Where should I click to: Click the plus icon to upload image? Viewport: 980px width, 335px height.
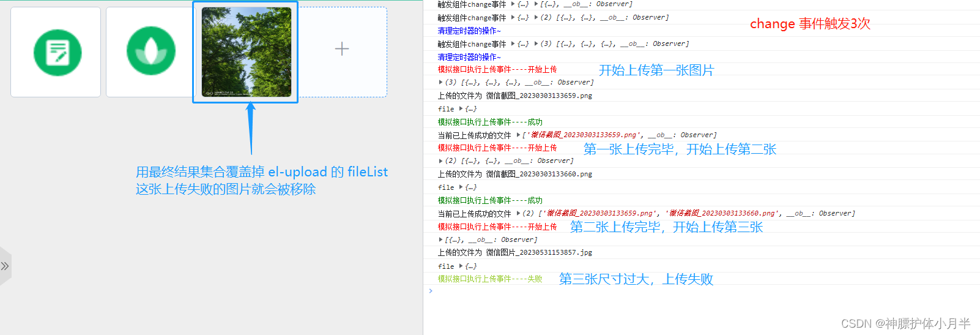[x=342, y=49]
